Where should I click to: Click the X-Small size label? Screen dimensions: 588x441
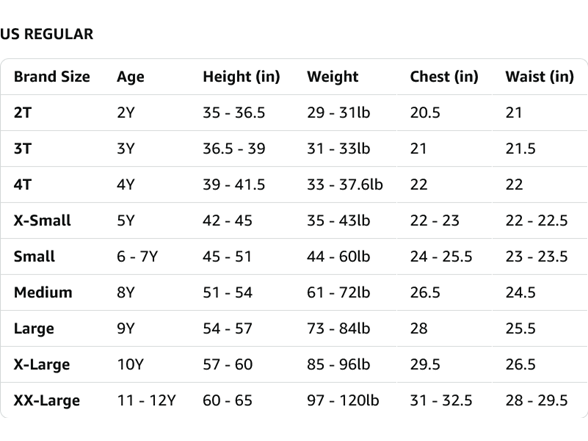point(42,220)
